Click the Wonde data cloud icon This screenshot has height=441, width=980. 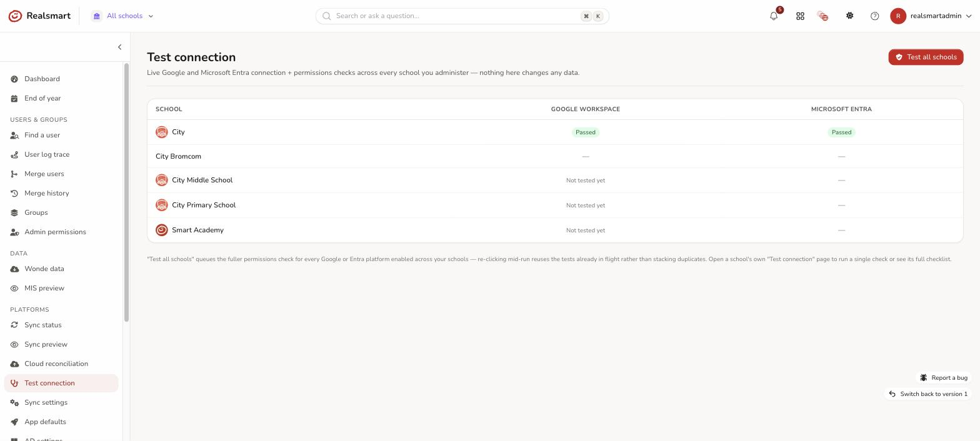(x=14, y=269)
